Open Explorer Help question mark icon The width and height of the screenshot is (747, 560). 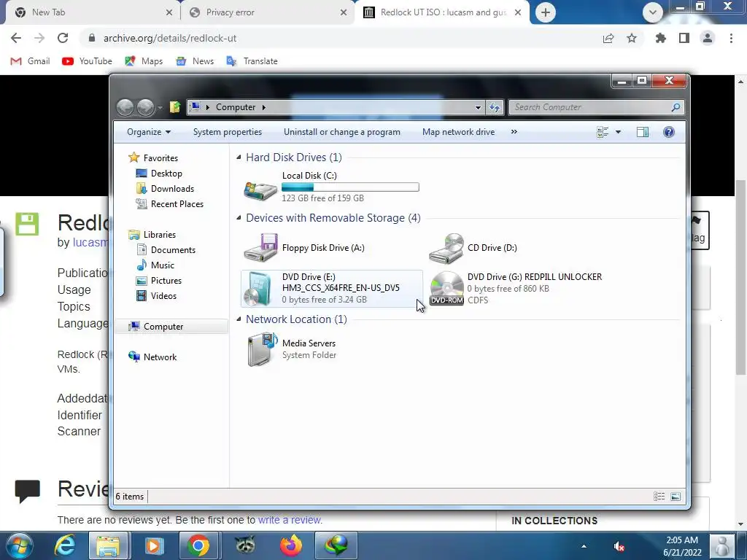669,132
